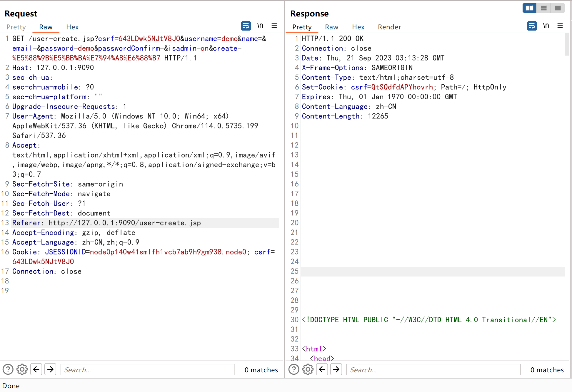Open the Request panel hamburger menu

tap(274, 26)
